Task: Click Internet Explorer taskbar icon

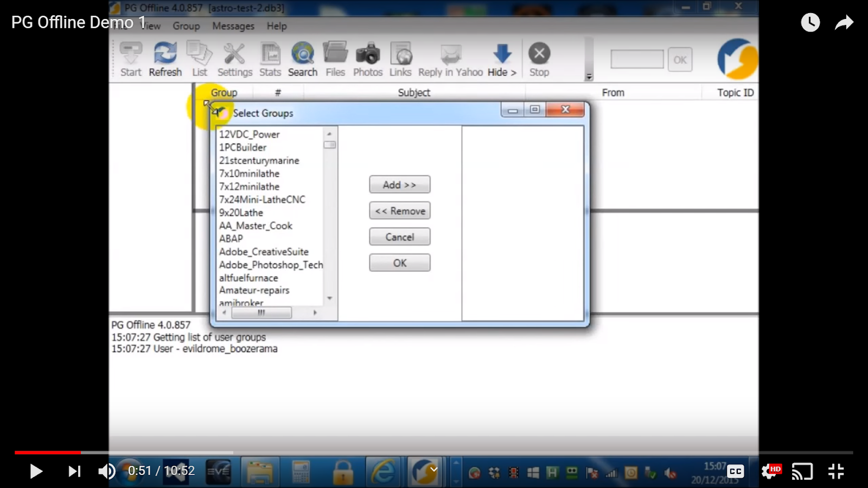Action: click(383, 472)
